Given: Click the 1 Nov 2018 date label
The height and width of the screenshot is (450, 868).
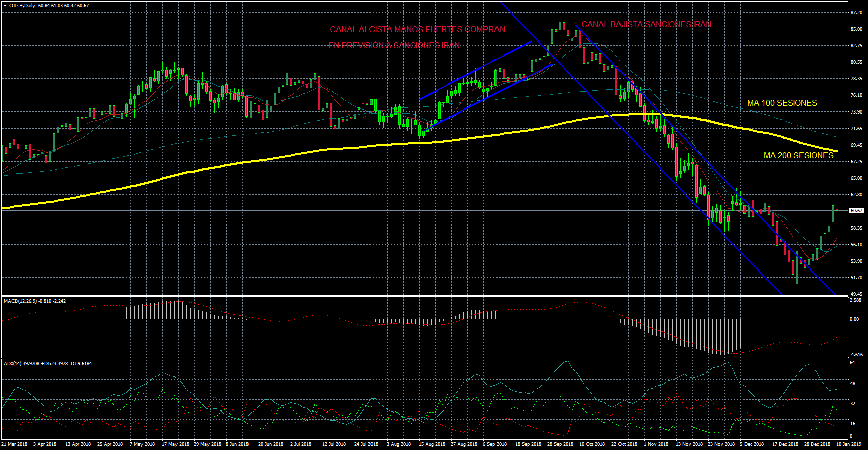Looking at the screenshot, I should tap(656, 444).
